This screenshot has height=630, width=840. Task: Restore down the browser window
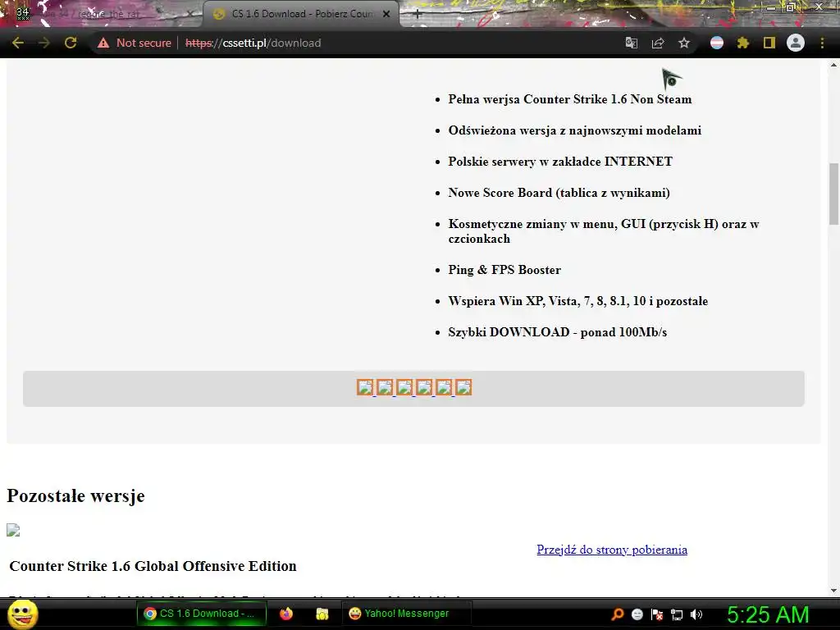[791, 7]
